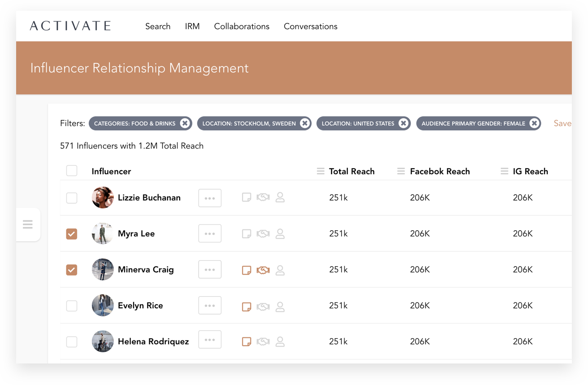588x385 pixels.
Task: Tick the select-all checkbox in the header row
Action: [72, 171]
